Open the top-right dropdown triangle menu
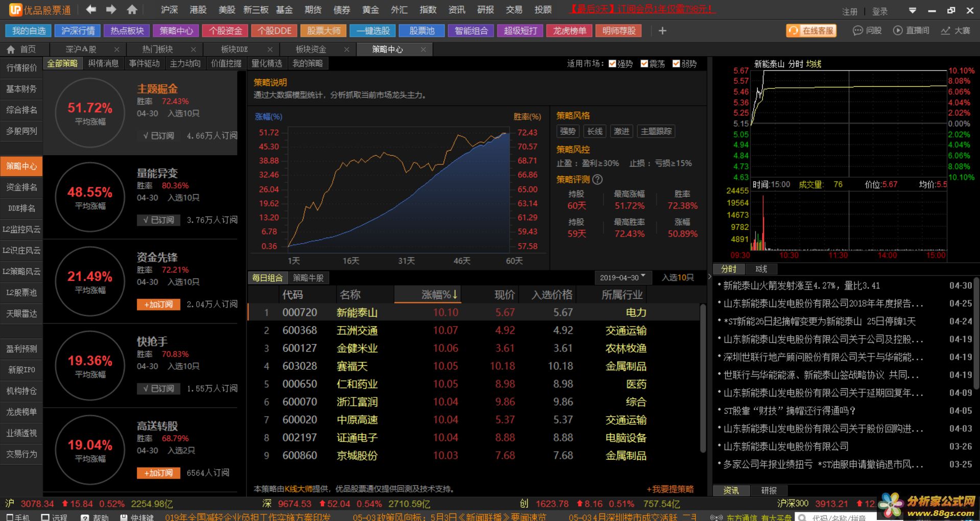The width and height of the screenshot is (980, 521). (x=913, y=10)
